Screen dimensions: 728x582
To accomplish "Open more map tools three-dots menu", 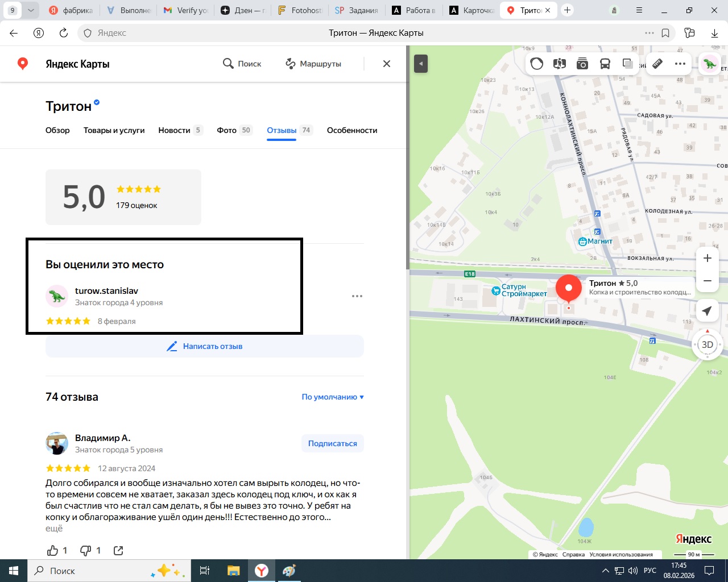I will tap(680, 64).
